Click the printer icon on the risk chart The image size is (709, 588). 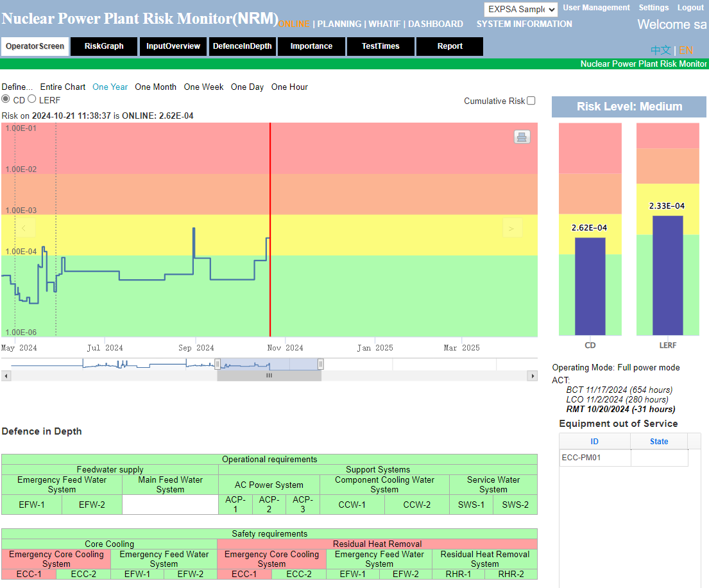click(522, 137)
